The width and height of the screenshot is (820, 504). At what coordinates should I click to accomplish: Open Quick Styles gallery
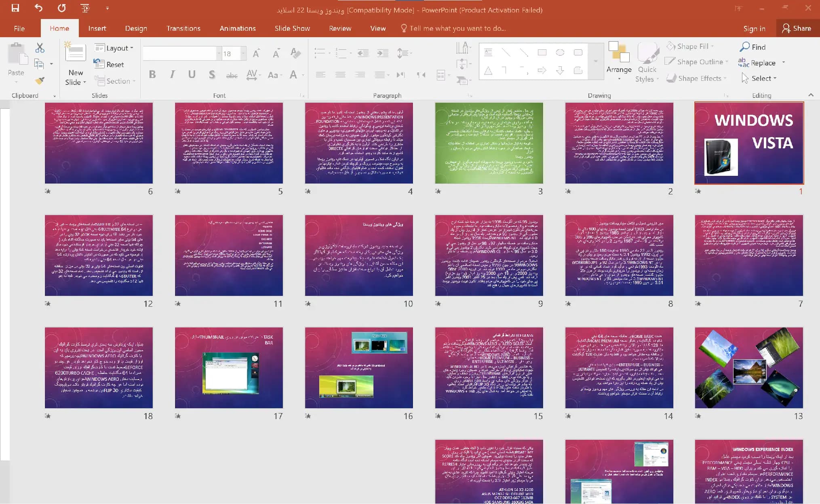(647, 63)
